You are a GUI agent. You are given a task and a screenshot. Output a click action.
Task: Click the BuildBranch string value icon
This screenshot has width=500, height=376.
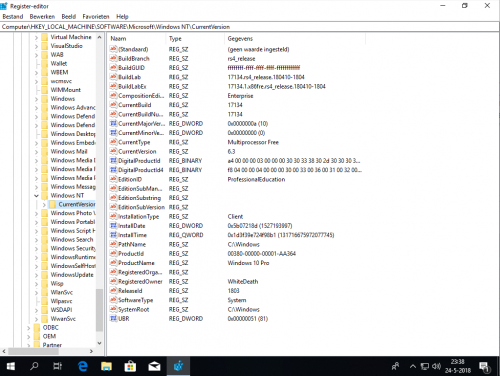113,58
